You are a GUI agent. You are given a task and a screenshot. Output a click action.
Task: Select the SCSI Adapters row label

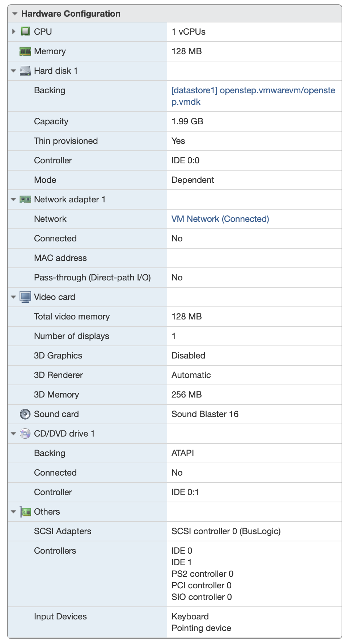(63, 531)
